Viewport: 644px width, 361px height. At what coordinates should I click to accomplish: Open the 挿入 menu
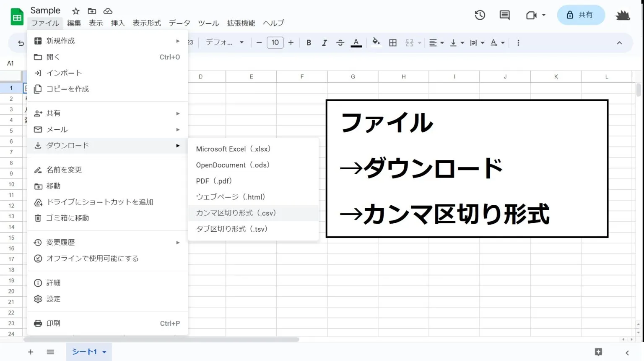pyautogui.click(x=118, y=23)
